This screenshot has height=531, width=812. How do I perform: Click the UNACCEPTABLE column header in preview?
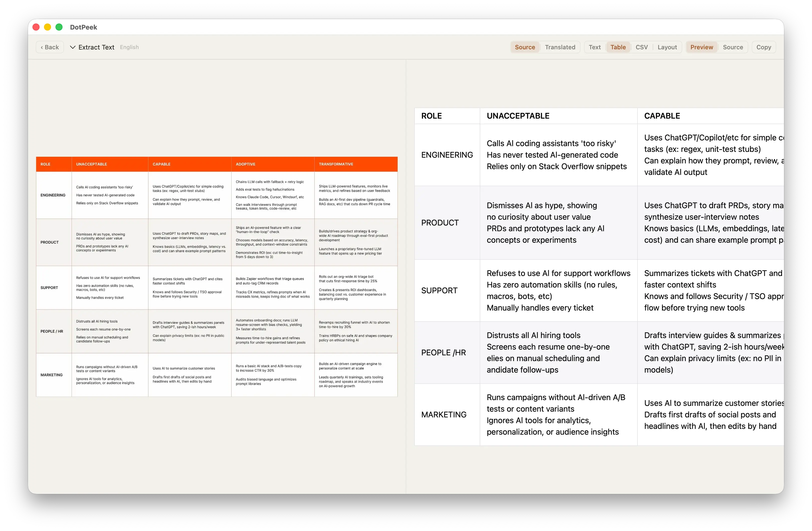tap(518, 116)
